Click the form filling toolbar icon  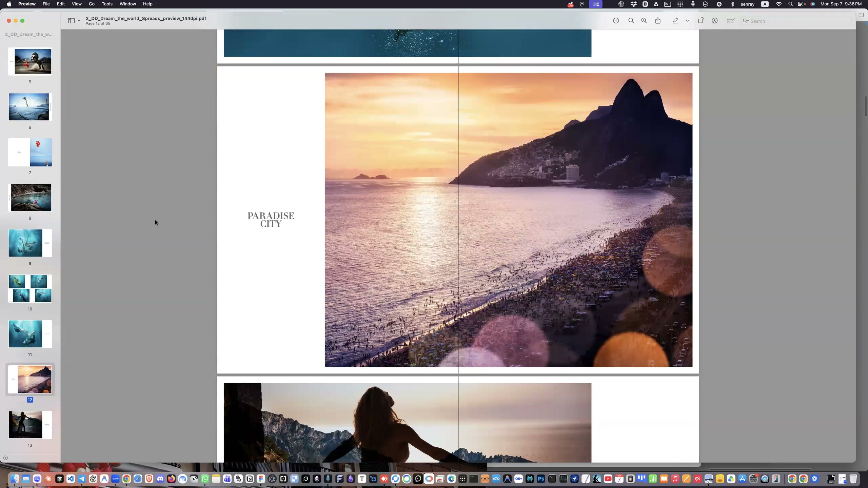(731, 21)
